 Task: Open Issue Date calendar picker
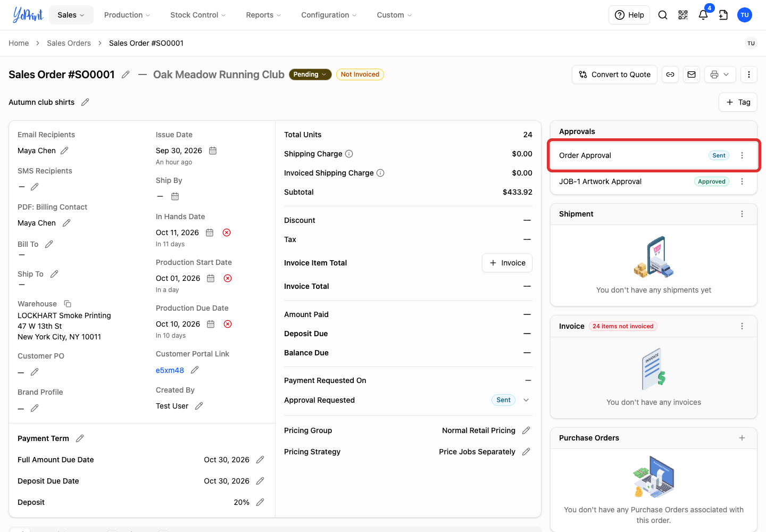click(213, 151)
